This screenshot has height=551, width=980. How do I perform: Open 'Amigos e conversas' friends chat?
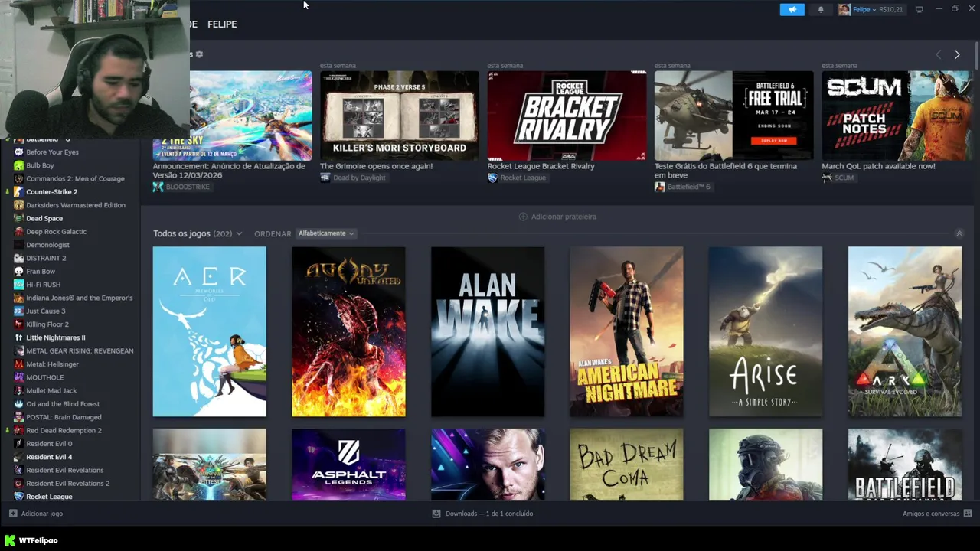click(x=937, y=514)
